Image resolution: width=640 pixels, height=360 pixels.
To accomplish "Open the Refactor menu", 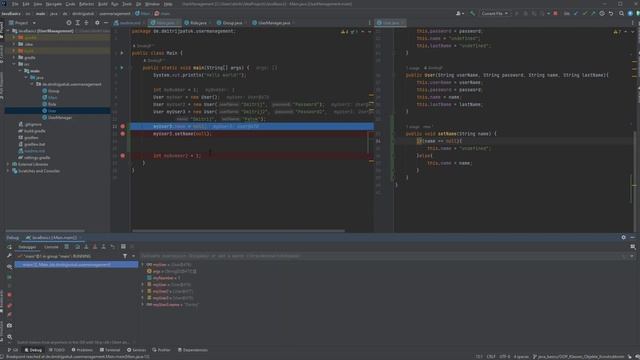I will coord(86,4).
